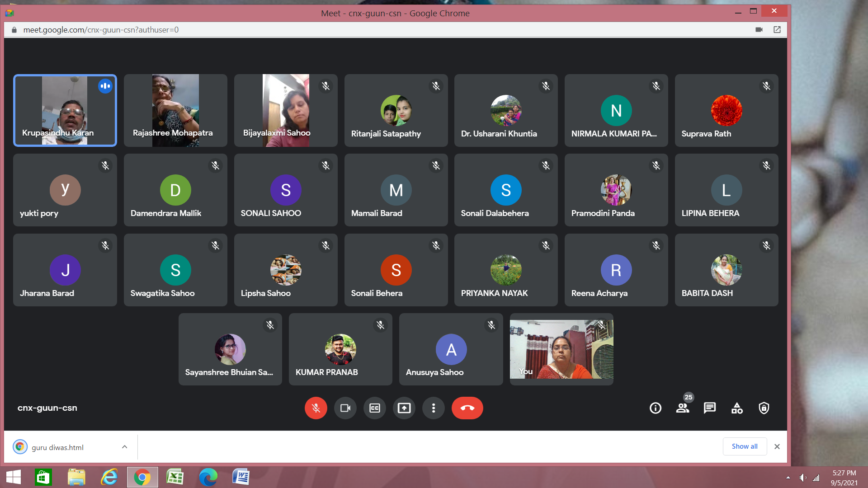Open the more options three-dot menu
The width and height of the screenshot is (868, 488).
(434, 408)
